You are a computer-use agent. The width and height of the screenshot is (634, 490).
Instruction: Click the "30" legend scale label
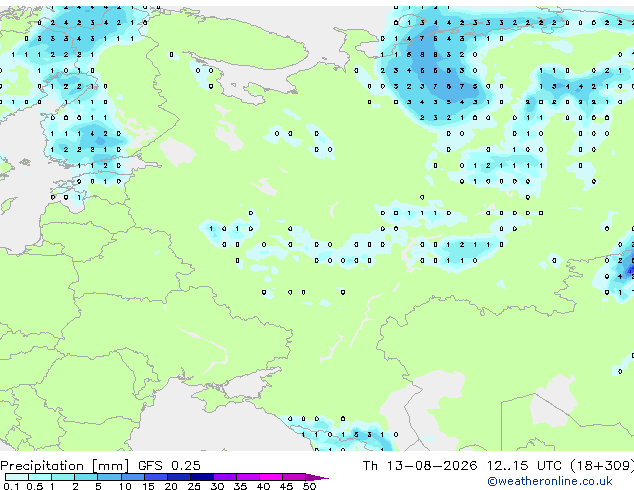pos(217,486)
